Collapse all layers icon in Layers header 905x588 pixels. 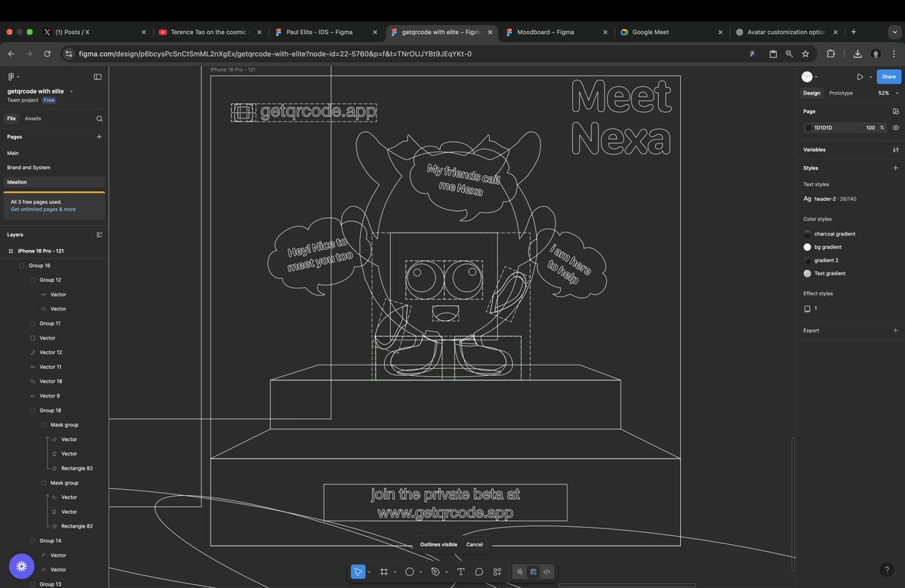(100, 235)
